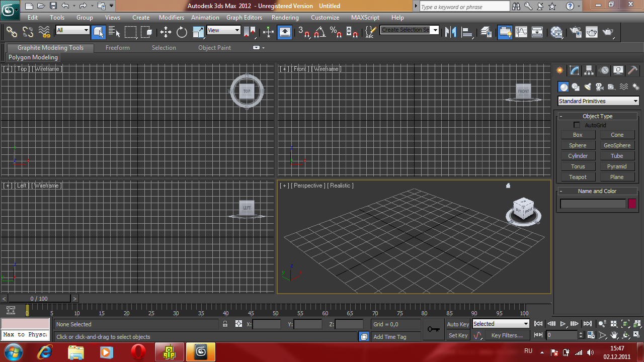Screen dimensions: 644x362
Task: Open Rendered Frame Window icon
Action: point(592,32)
